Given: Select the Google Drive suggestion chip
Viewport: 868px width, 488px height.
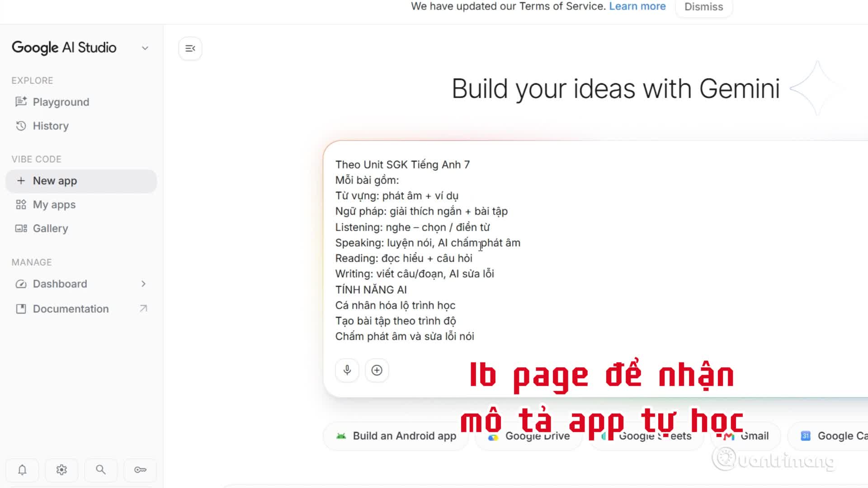Looking at the screenshot, I should [529, 436].
